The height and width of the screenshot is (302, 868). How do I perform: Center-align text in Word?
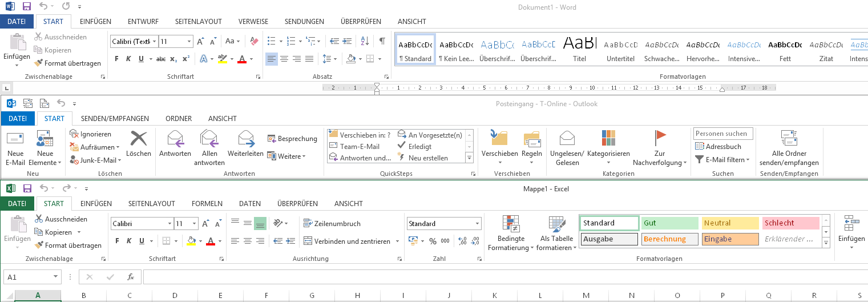point(284,59)
